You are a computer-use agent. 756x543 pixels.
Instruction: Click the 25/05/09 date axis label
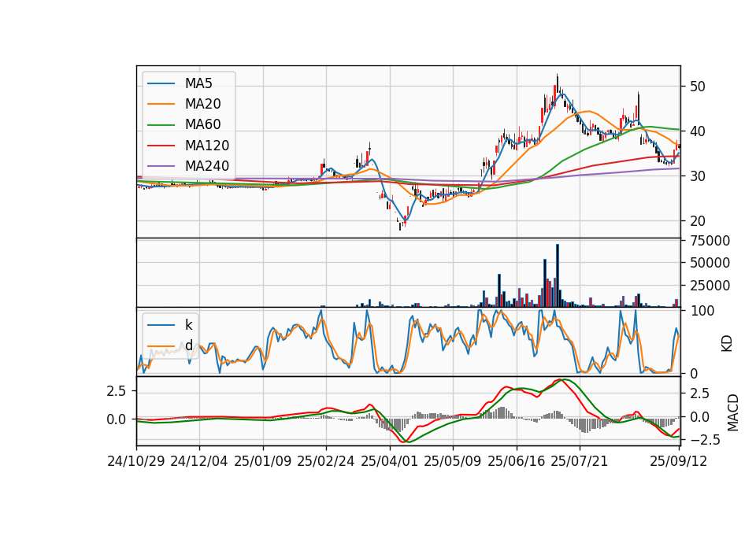[452, 462]
